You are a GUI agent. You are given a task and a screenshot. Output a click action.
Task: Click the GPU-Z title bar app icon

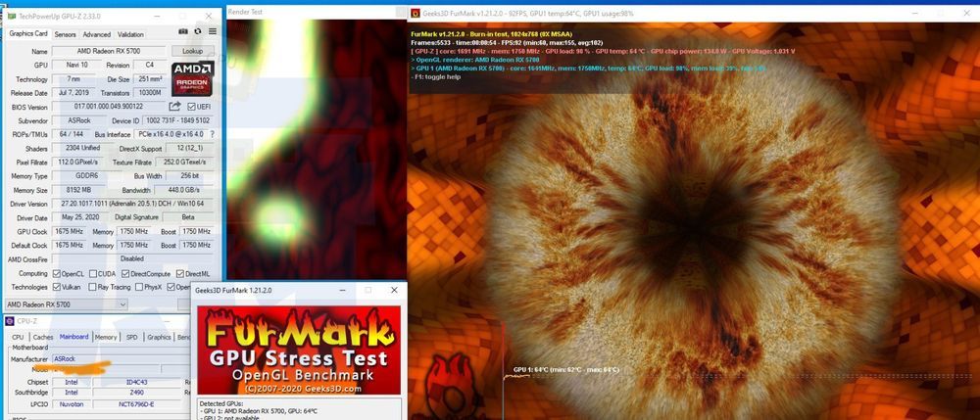(11, 16)
